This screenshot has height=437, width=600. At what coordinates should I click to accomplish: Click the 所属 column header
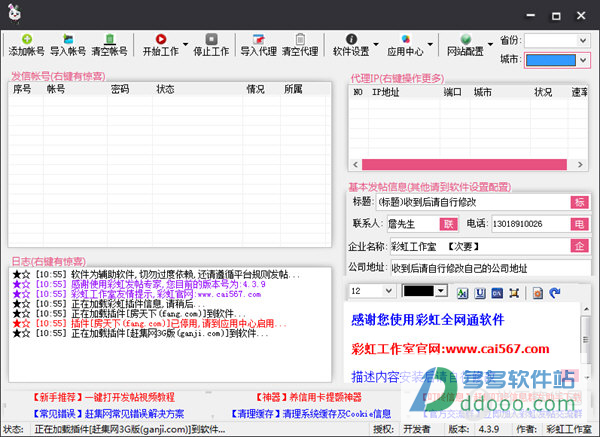point(293,89)
